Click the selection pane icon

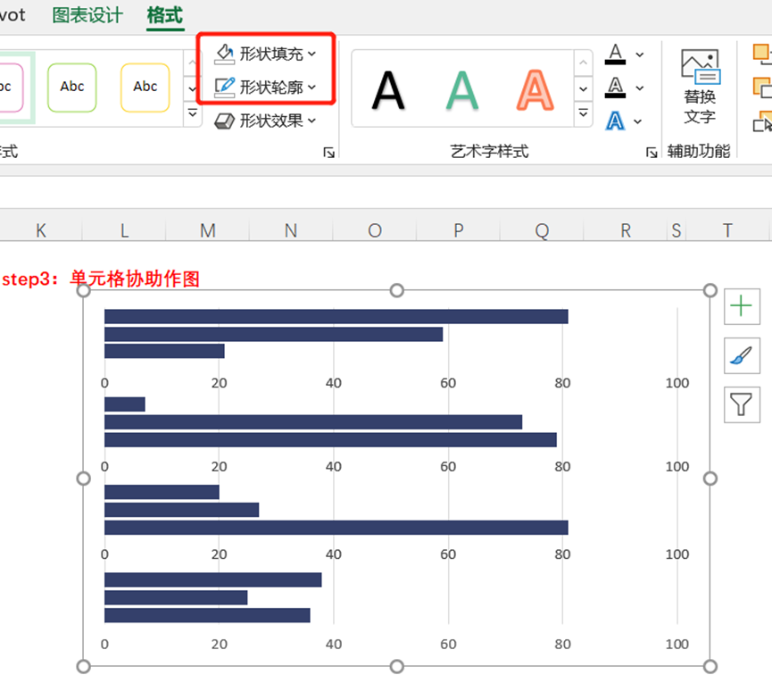click(x=762, y=121)
